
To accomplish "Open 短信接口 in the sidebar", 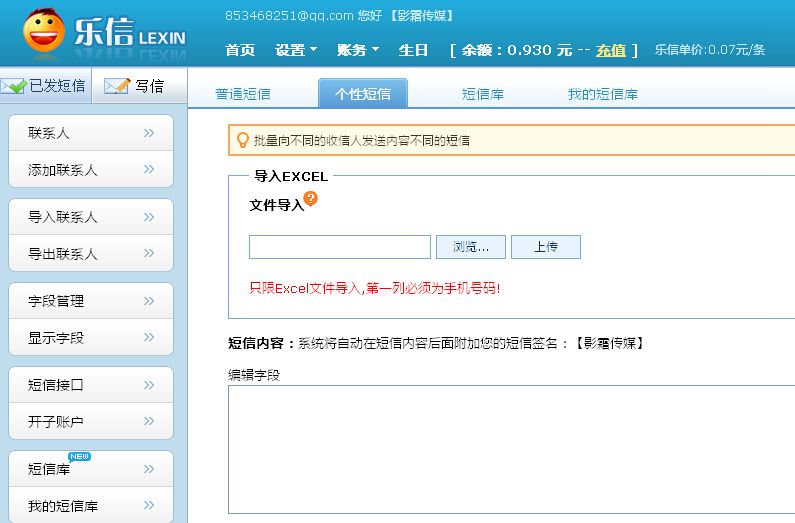I will [91, 385].
